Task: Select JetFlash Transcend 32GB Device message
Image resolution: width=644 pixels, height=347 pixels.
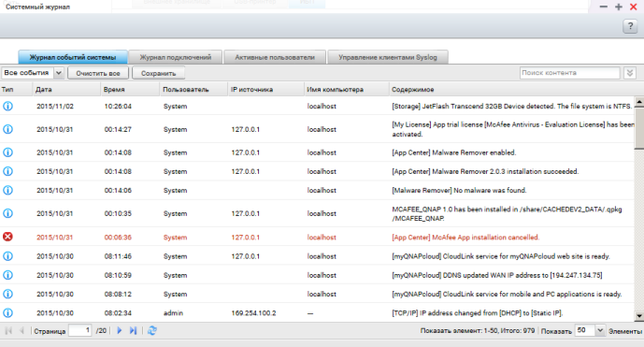Action: coord(512,106)
